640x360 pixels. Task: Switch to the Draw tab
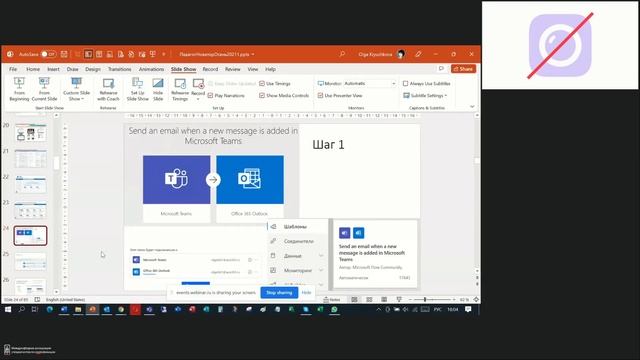(x=72, y=69)
